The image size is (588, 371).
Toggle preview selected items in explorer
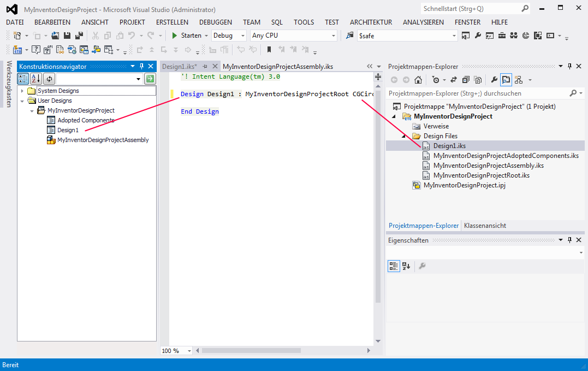tap(506, 80)
